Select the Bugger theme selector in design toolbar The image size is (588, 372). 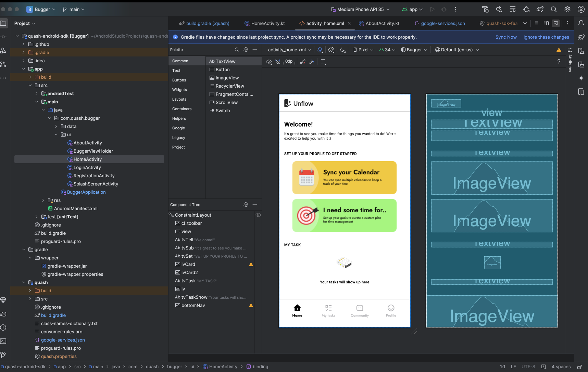click(x=414, y=50)
